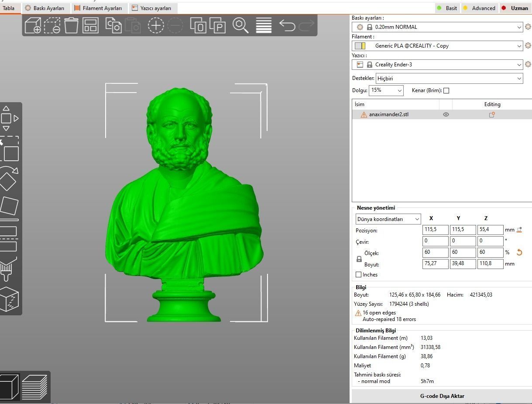Image resolution: width=532 pixels, height=404 pixels.
Task: Add an instance with the plus circle icon
Action: coord(156,25)
